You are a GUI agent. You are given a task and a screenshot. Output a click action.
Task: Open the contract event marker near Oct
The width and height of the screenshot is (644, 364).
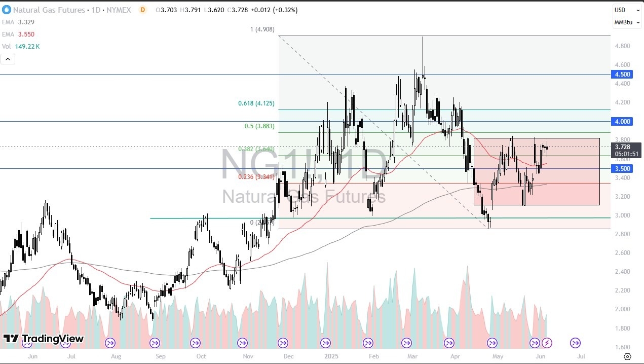[x=195, y=343]
